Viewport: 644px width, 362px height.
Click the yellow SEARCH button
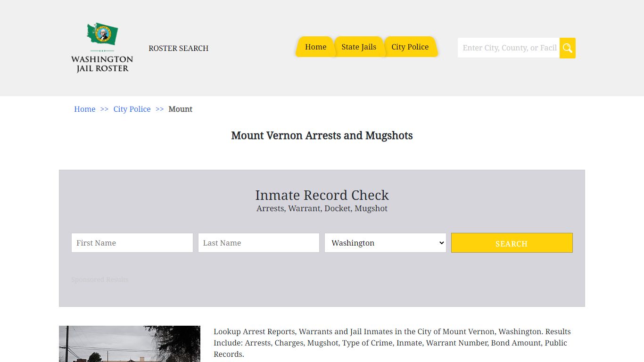pyautogui.click(x=512, y=243)
